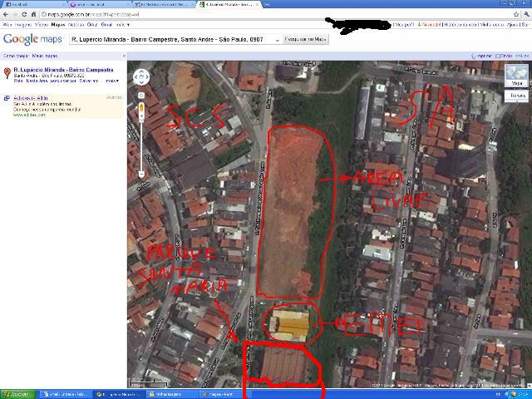Open the Chrome window taskbar button
This screenshot has width=532, height=399.
pyautogui.click(x=119, y=394)
